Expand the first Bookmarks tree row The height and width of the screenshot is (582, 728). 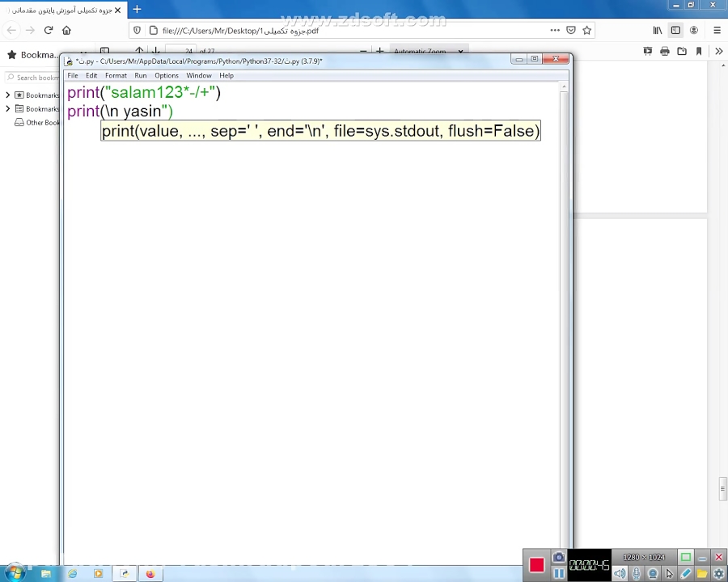[x=7, y=95]
